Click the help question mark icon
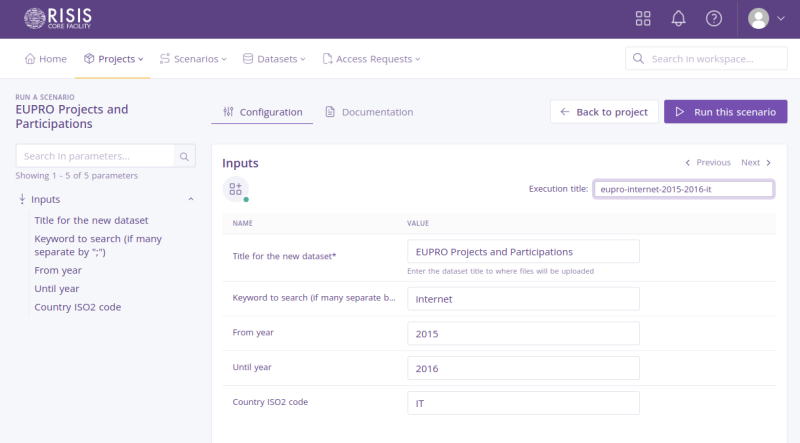The image size is (800, 443). pos(713,19)
